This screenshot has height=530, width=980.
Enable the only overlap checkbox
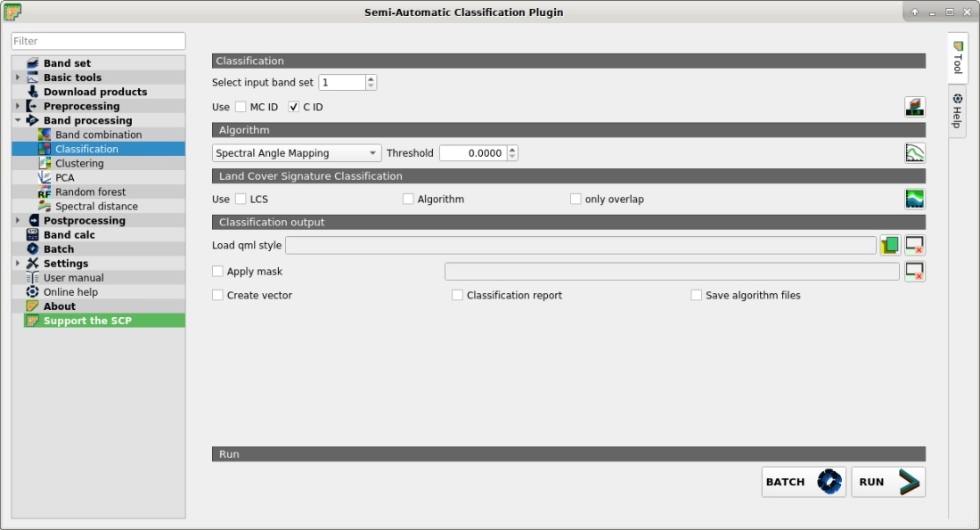click(576, 199)
